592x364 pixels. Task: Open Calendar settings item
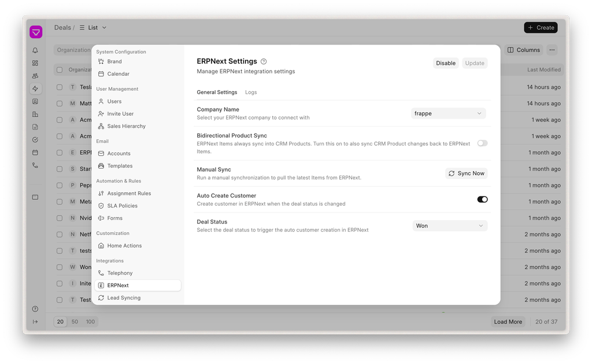coord(138,74)
